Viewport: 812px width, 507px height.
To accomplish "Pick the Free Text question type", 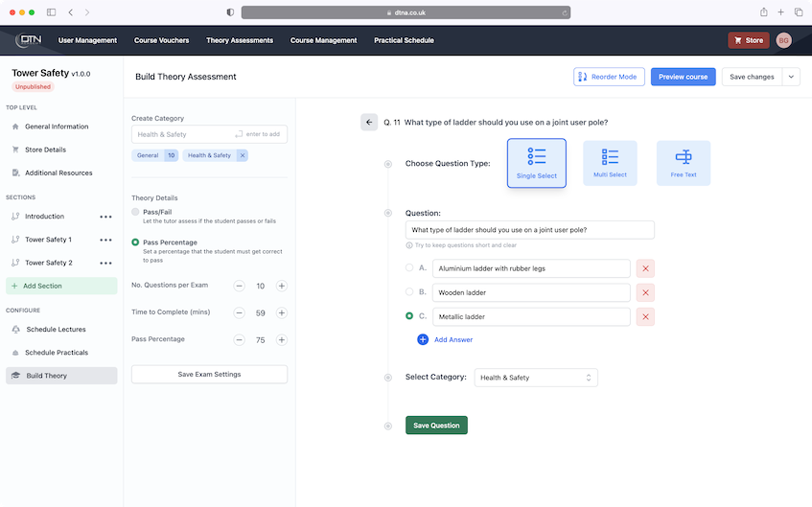I will (684, 163).
